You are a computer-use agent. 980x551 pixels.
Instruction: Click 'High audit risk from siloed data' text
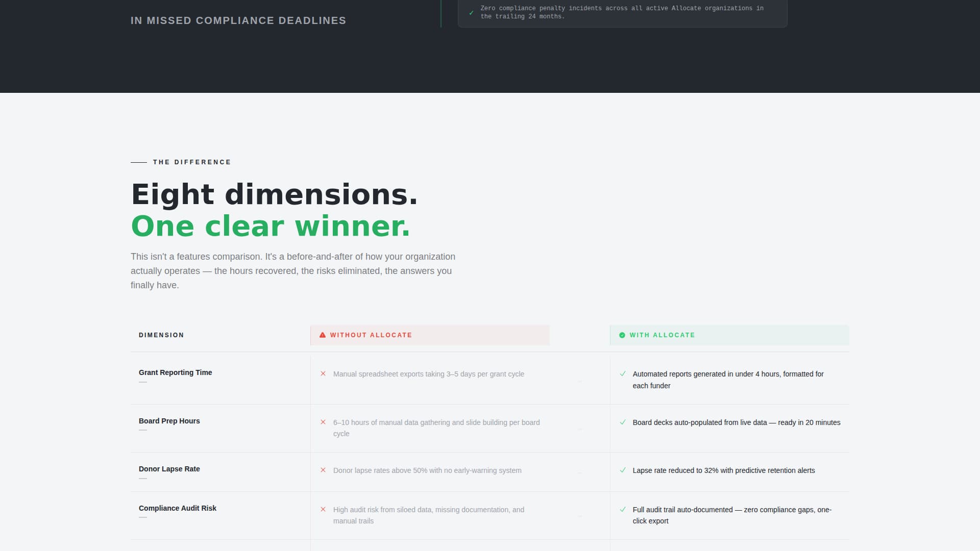[x=429, y=515]
